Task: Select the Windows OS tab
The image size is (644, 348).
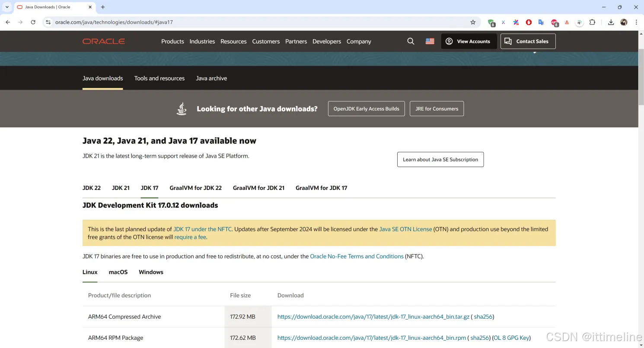Action: click(151, 272)
